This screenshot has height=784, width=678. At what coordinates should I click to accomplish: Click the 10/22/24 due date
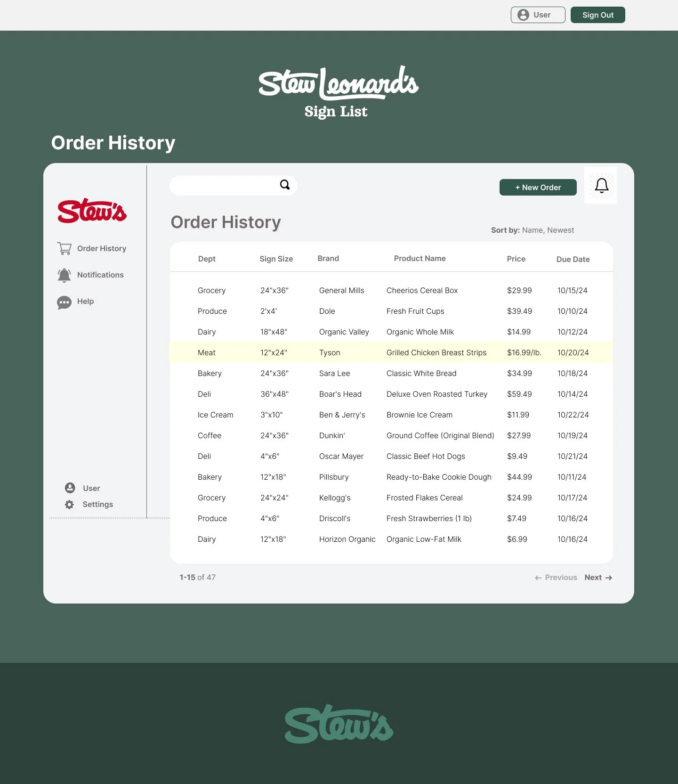tap(573, 415)
